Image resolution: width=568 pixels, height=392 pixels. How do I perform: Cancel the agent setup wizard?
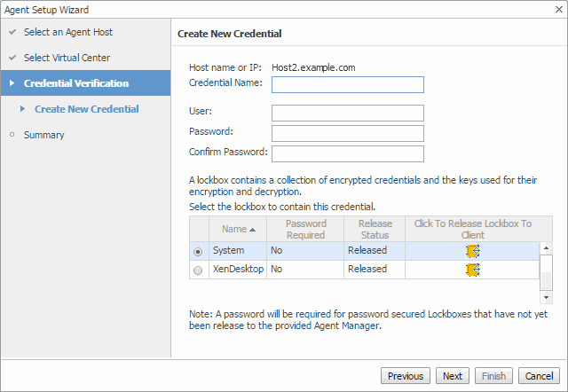tap(538, 376)
